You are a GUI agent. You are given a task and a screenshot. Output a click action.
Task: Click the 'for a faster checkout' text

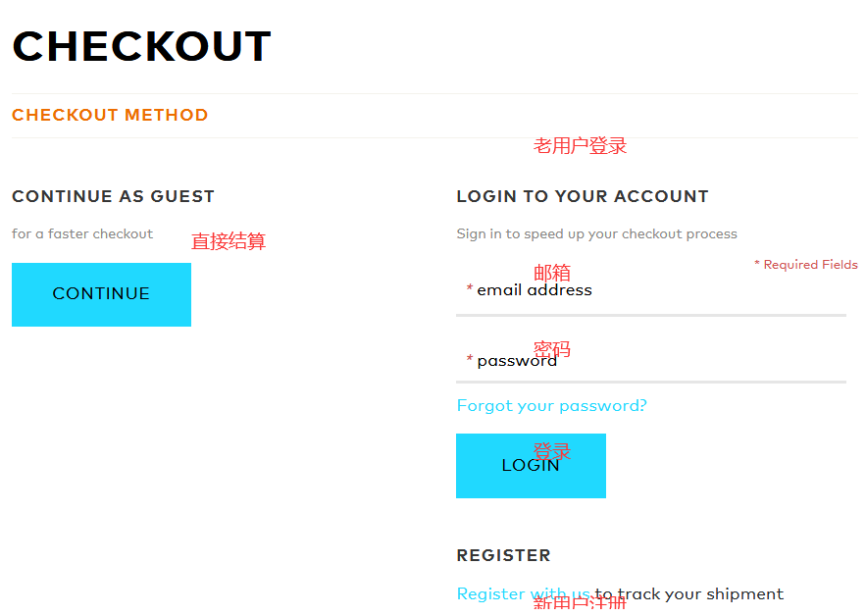click(82, 234)
